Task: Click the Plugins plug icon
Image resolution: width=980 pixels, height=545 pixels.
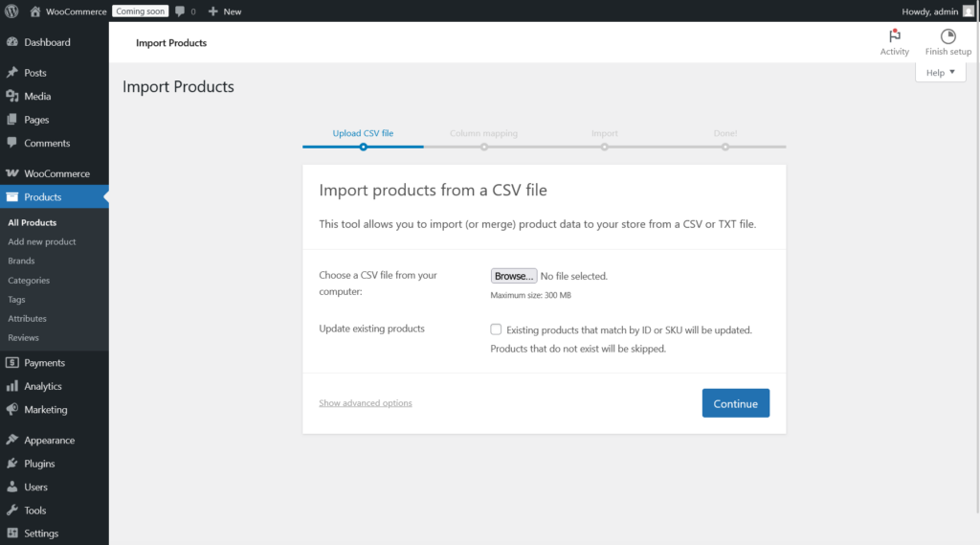Action: pyautogui.click(x=11, y=463)
